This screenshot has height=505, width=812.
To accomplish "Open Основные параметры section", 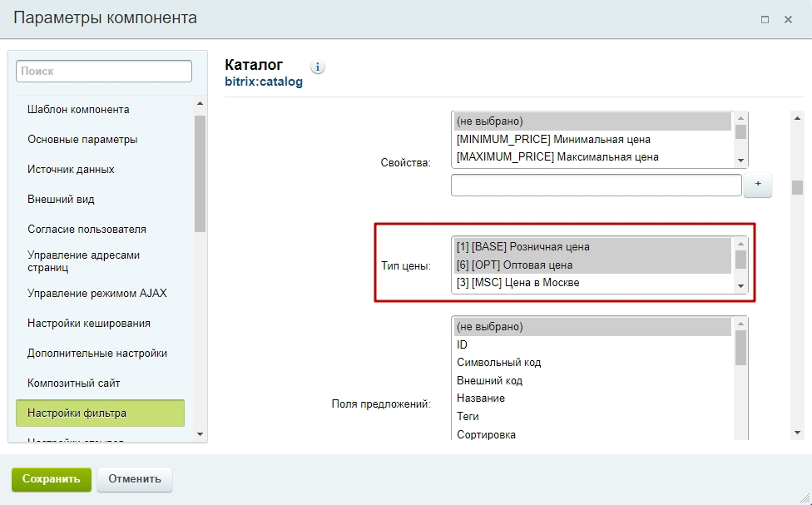I will coord(82,139).
